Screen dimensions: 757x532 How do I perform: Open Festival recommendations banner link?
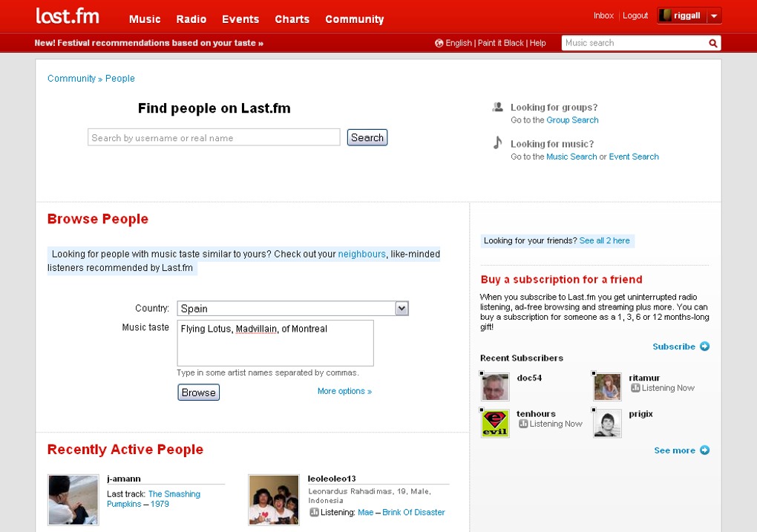click(149, 43)
